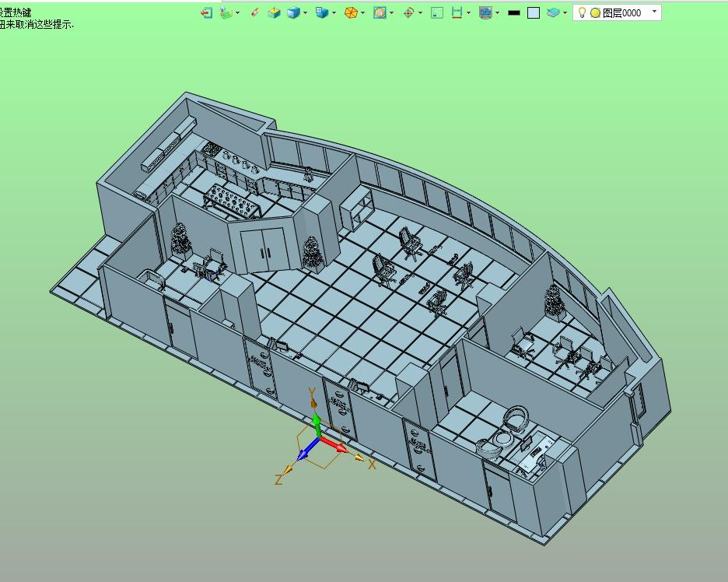Click the red crosshair target icon
Screen dimensions: 728x582
[x=408, y=13]
